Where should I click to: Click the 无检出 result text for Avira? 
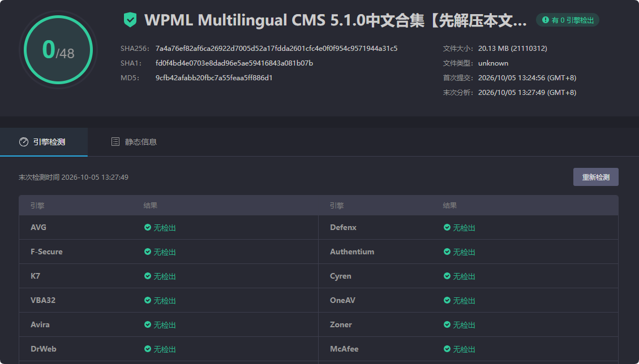pyautogui.click(x=165, y=325)
